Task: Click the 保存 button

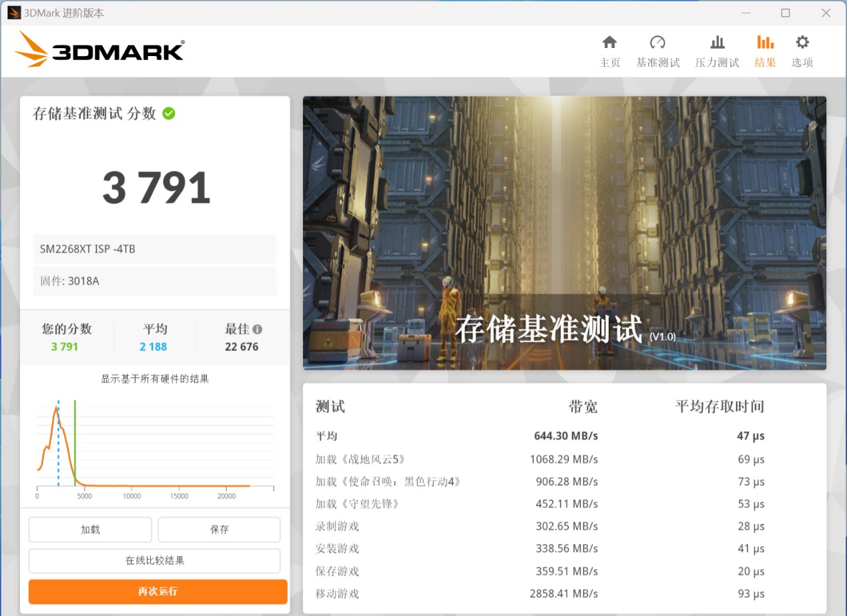Action: click(219, 530)
